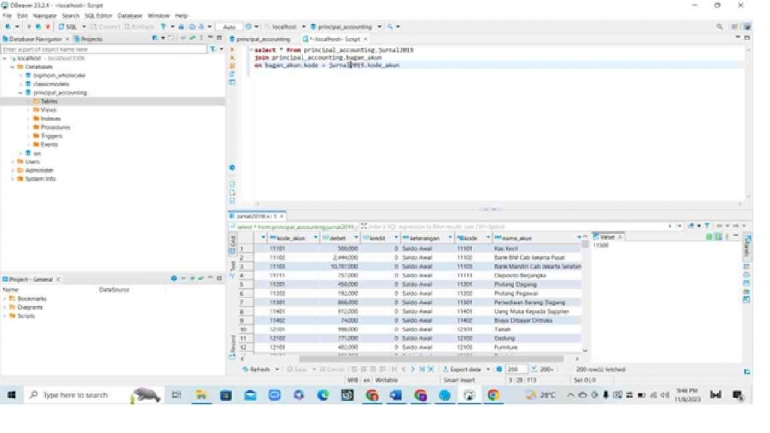Click the search icon in top toolbar
770x433 pixels.
[719, 27]
